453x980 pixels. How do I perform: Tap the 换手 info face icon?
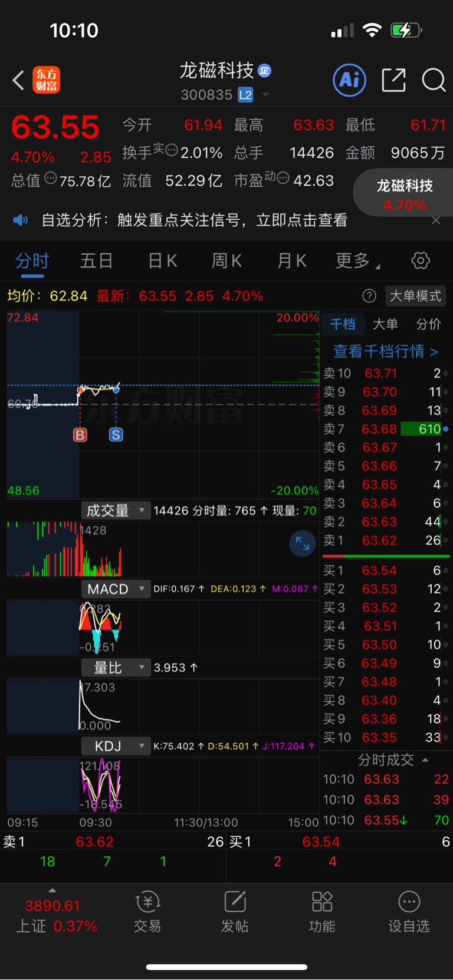[171, 150]
